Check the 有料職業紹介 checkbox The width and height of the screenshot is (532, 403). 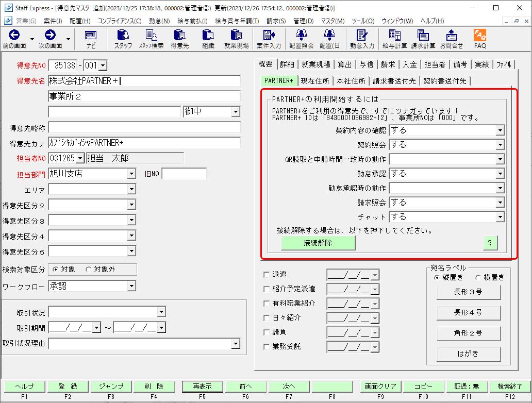[267, 303]
